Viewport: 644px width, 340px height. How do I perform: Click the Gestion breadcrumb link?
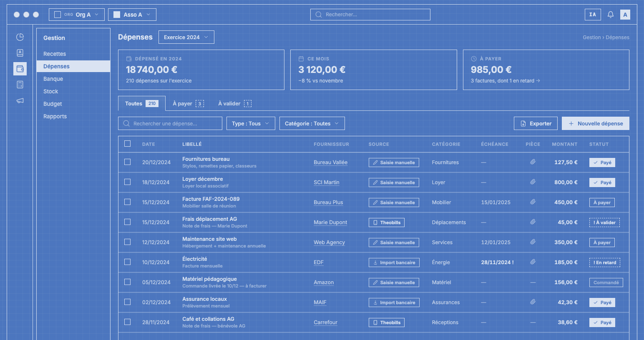[x=592, y=37]
